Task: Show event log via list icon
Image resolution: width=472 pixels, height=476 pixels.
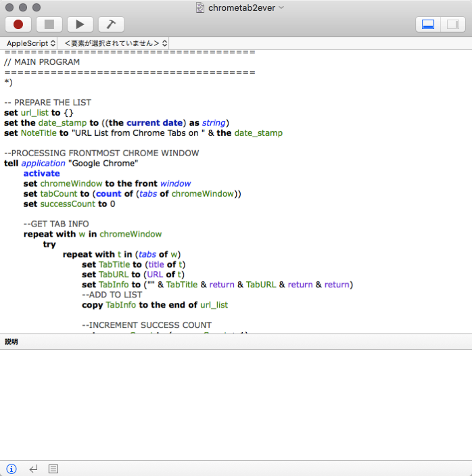Action: (53, 469)
